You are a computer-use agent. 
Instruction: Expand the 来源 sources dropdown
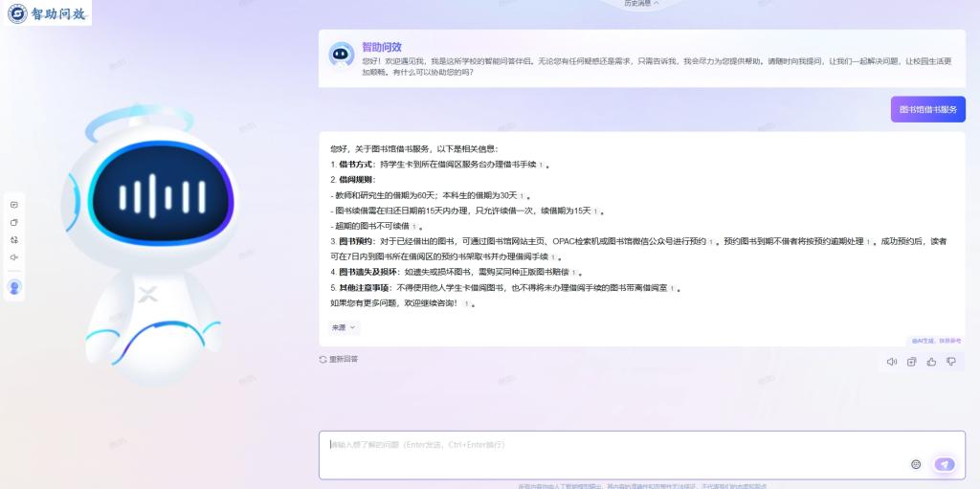tap(343, 327)
